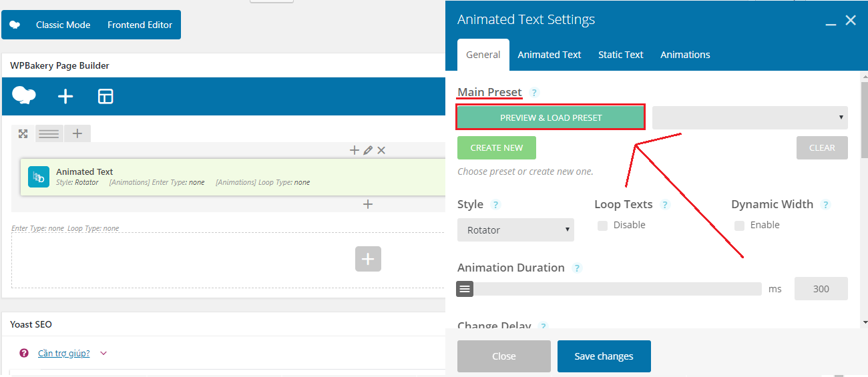Click the WPBakery cloud logo icon

24,96
